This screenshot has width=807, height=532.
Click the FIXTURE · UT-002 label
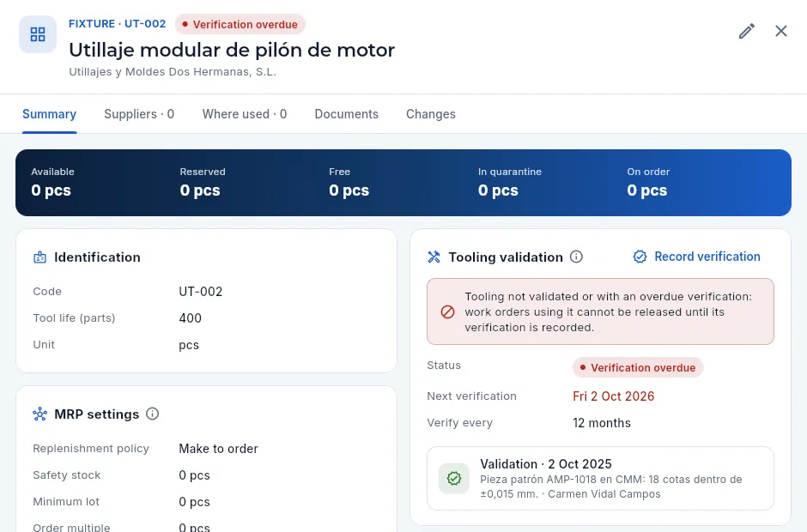tap(118, 24)
